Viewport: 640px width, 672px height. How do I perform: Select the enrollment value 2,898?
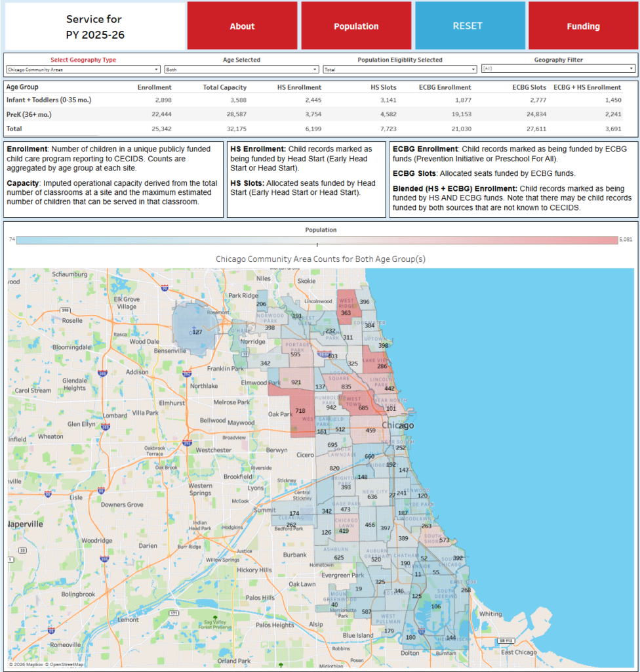[163, 100]
